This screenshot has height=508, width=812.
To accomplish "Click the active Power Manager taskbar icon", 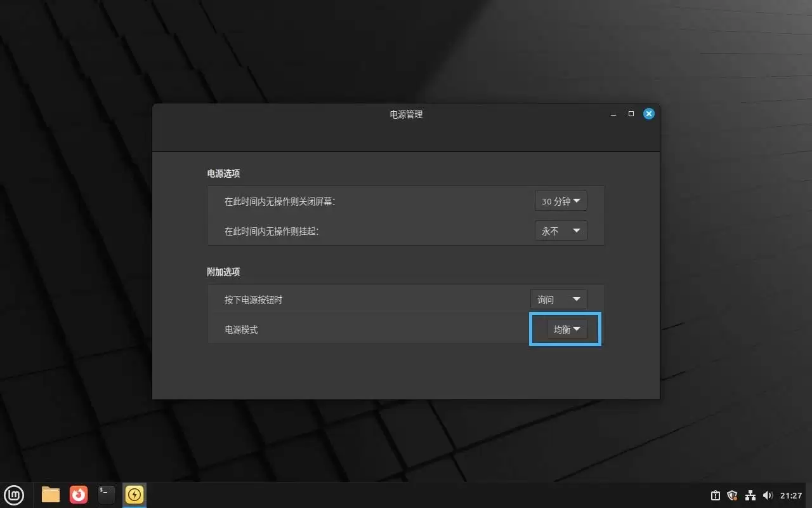I will click(x=134, y=495).
